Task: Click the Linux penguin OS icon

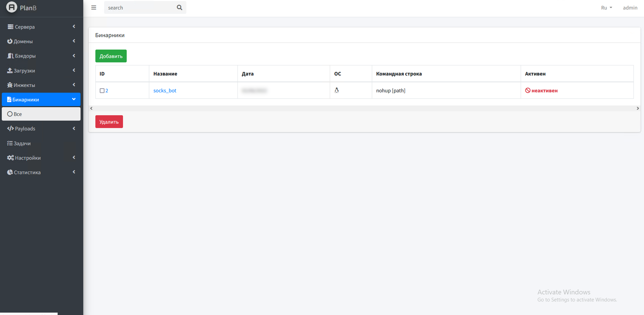Action: [336, 90]
